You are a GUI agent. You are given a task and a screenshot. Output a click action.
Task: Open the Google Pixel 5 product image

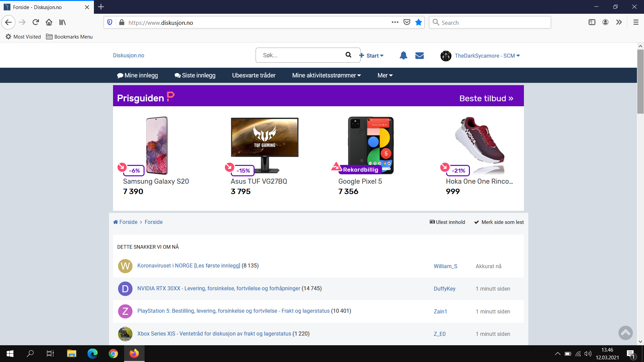pyautogui.click(x=371, y=145)
